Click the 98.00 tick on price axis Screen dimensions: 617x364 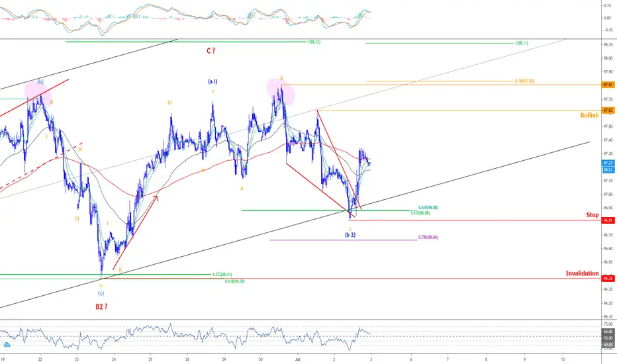[x=608, y=58]
